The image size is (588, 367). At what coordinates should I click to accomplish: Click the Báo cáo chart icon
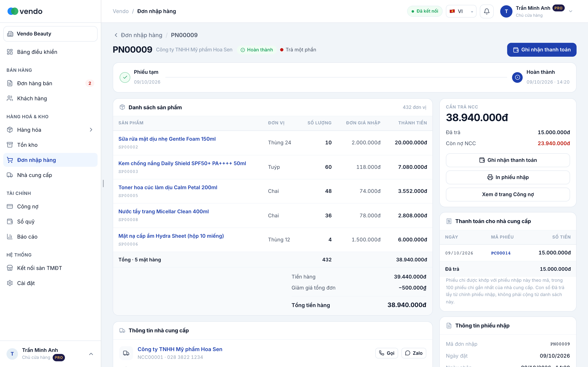[x=10, y=237]
